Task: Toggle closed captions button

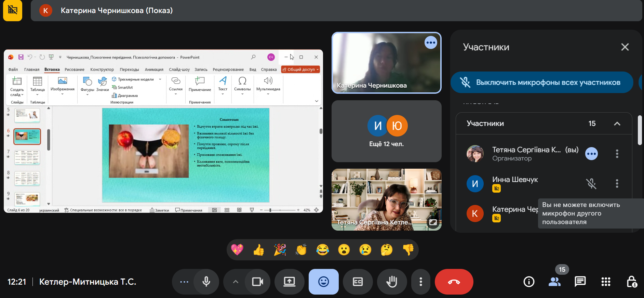Action: 358,282
